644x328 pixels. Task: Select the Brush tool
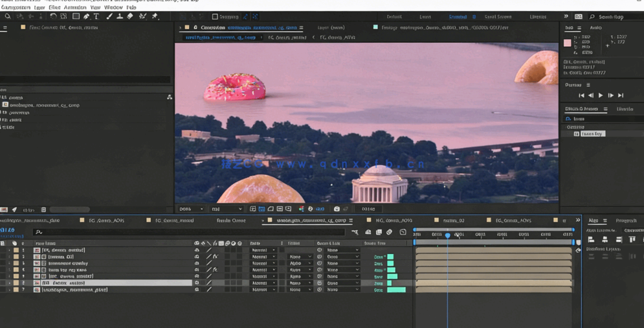click(109, 16)
